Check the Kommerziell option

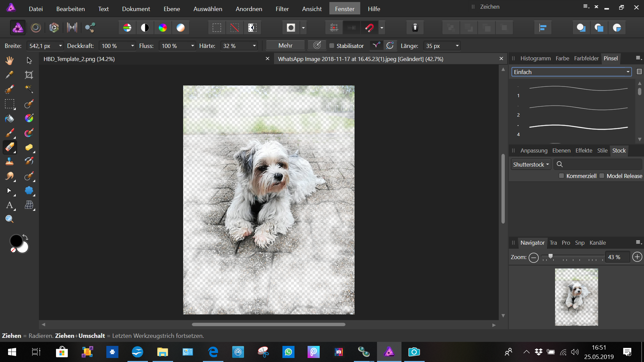[561, 176]
